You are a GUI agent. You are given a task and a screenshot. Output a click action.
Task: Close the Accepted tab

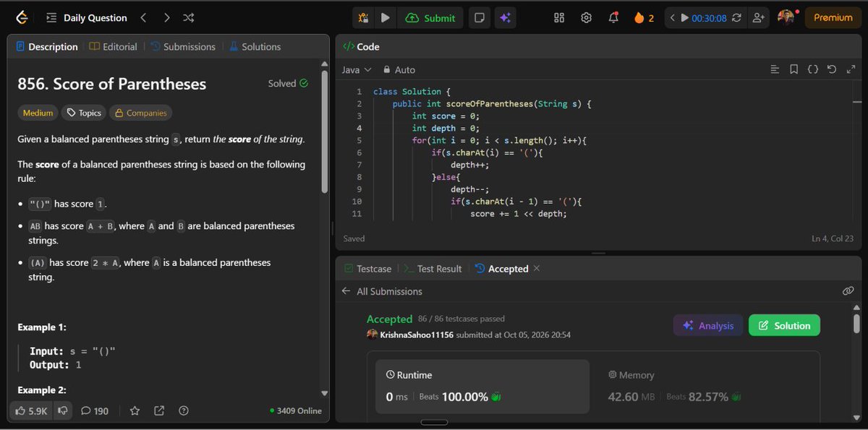(537, 268)
